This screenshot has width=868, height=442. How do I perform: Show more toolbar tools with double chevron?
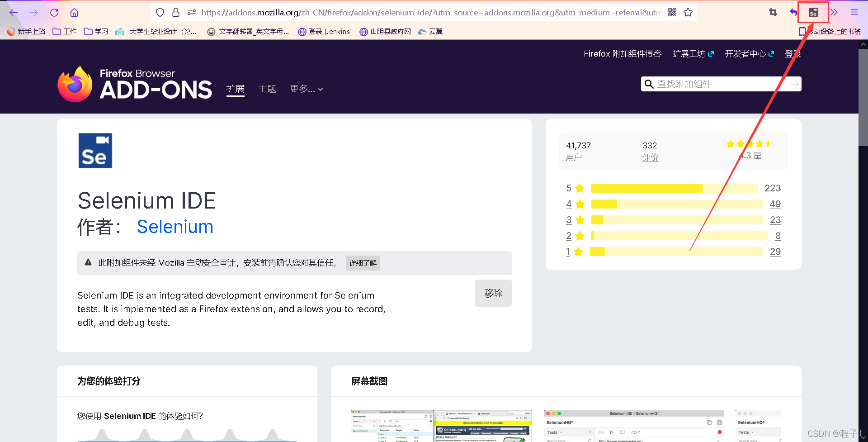(x=834, y=12)
